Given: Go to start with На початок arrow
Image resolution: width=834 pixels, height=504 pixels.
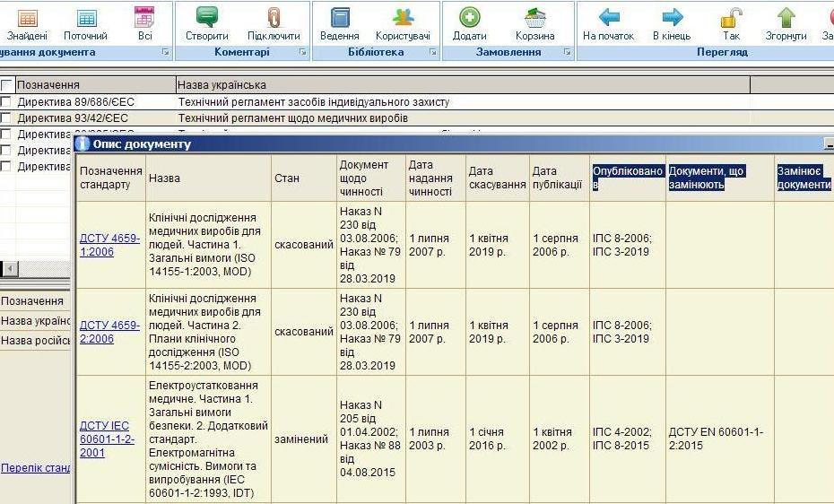Looking at the screenshot, I should [609, 18].
